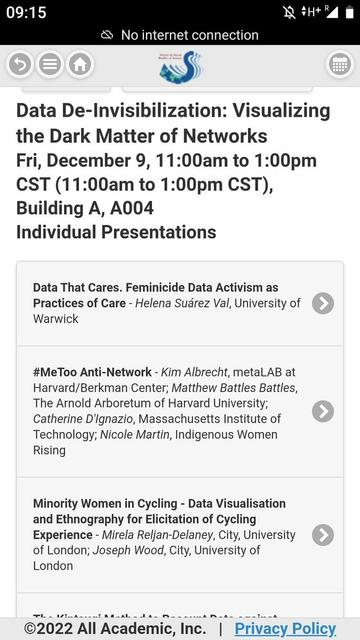Tap the back arrow icon
360x640 pixels.
point(20,64)
